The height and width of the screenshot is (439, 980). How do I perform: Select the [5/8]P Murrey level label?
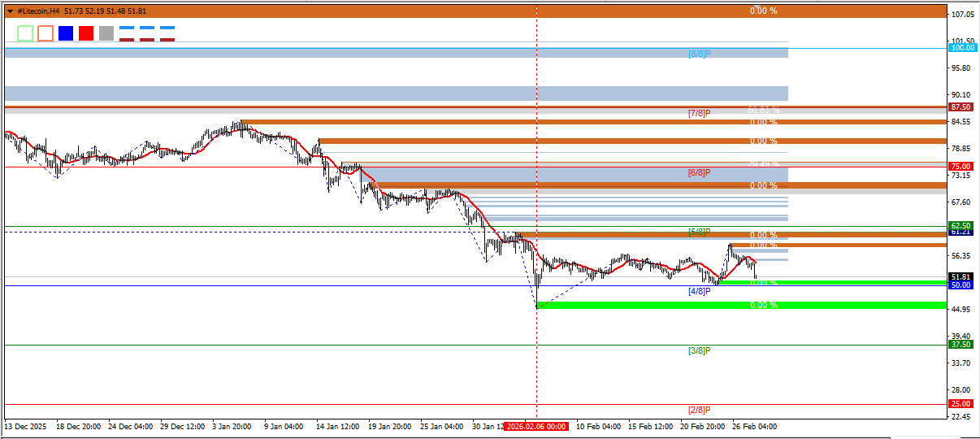[x=700, y=233]
